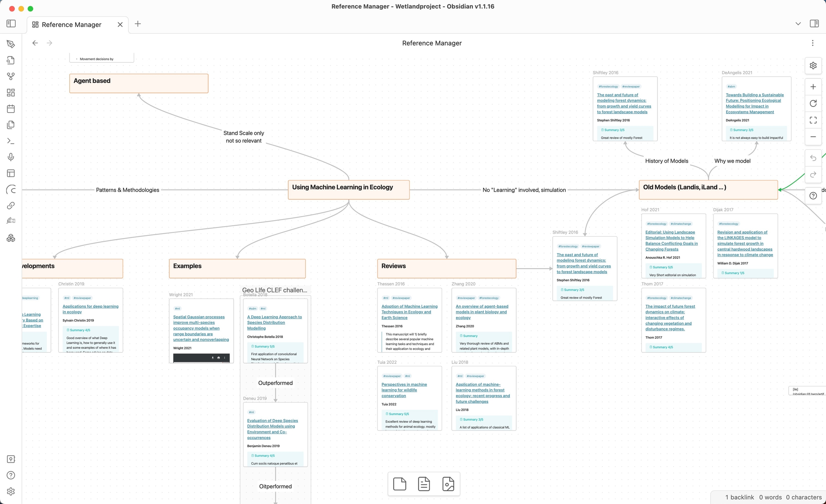
Task: Open a new tab with plus
Action: pos(138,24)
